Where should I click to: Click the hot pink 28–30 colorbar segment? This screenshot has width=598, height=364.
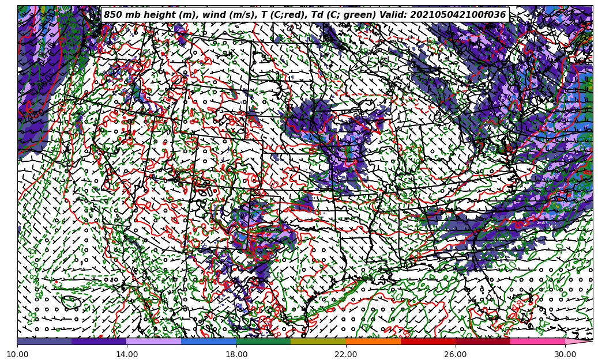click(537, 341)
